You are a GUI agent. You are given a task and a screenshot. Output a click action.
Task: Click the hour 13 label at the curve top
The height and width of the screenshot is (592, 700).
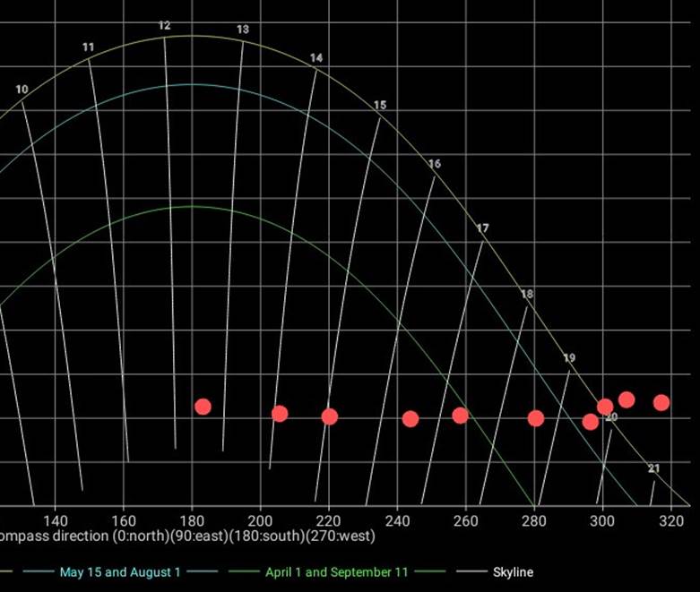(243, 30)
